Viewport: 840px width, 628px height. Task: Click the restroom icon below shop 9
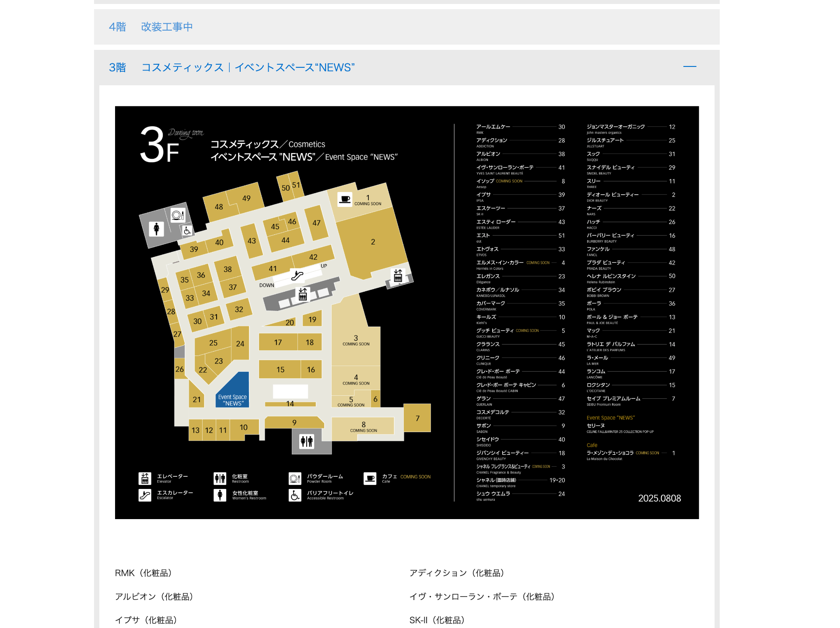tap(307, 441)
